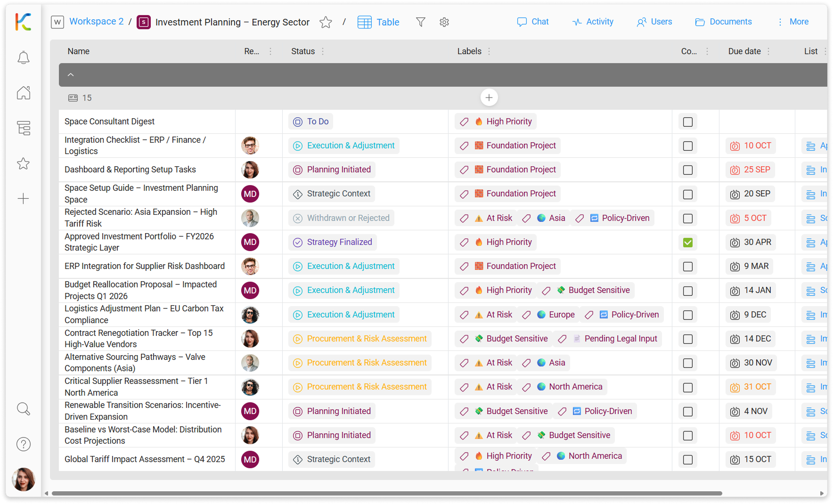Click the search magnifier in sidebar
Viewport: 833px width, 504px height.
coord(24,409)
